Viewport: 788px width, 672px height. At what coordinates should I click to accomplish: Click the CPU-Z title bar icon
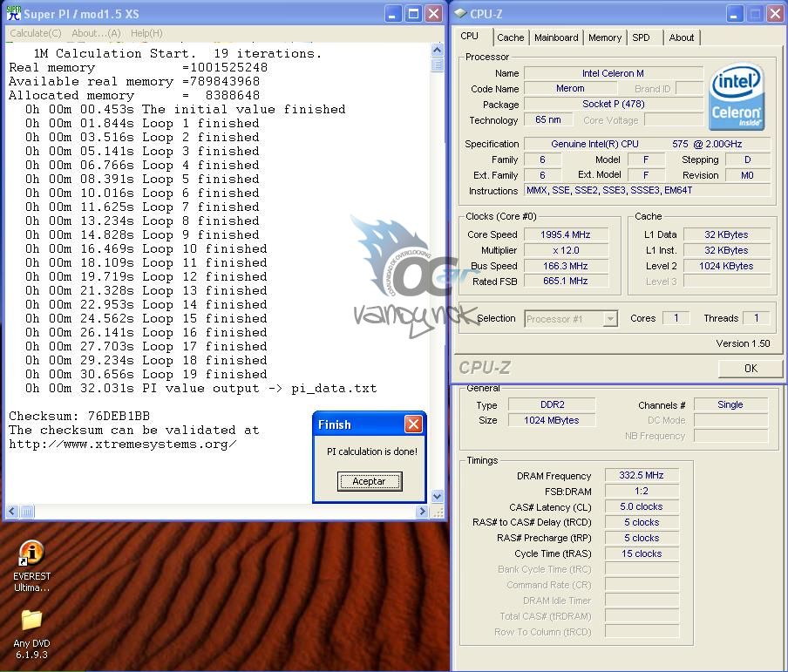(460, 14)
